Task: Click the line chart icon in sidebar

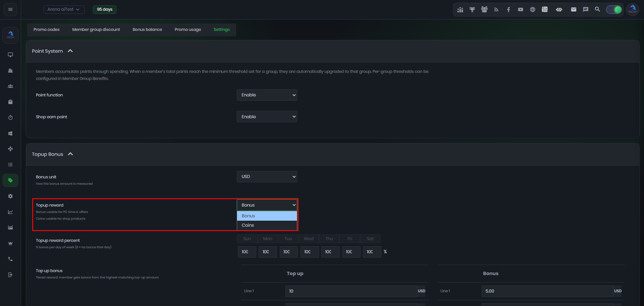Action: coord(10,212)
